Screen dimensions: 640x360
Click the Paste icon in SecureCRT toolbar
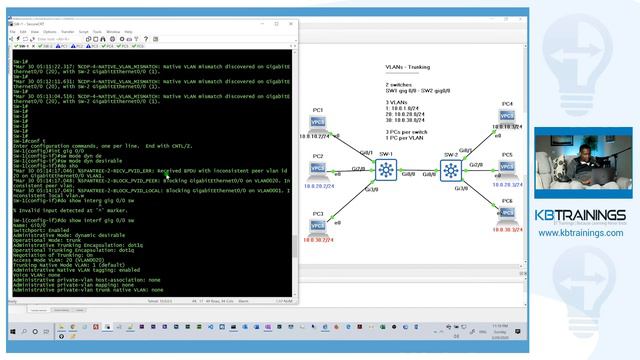point(96,39)
